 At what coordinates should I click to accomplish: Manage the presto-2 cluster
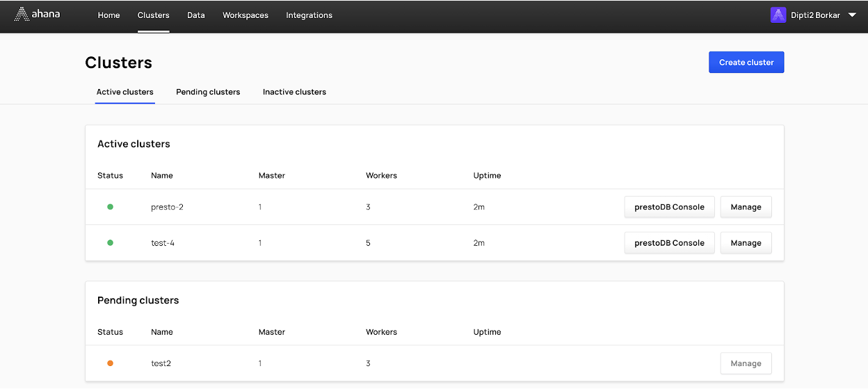pos(746,207)
